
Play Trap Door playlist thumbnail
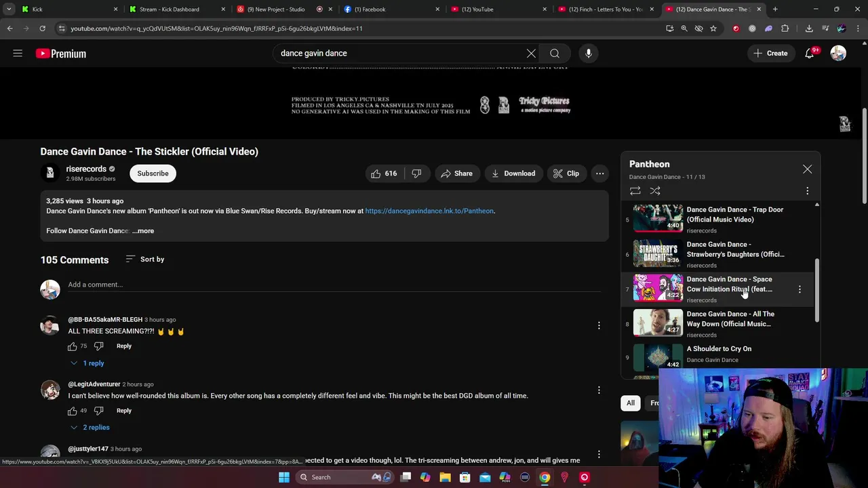[x=658, y=218]
